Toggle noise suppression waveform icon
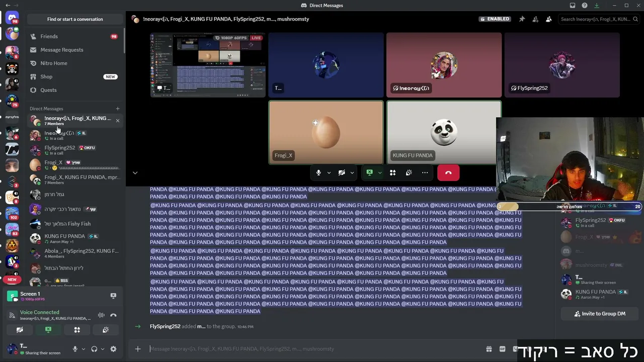 coord(101,315)
